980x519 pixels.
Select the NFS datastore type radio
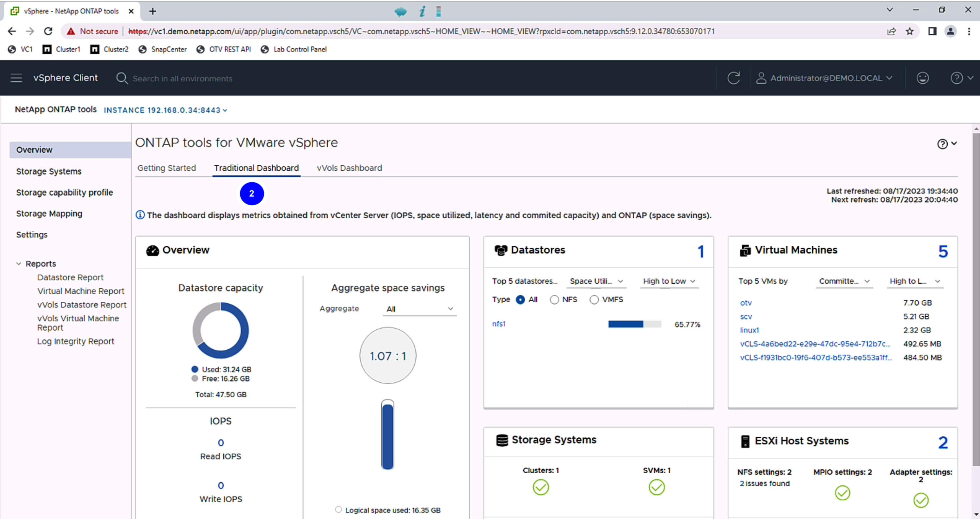click(554, 300)
